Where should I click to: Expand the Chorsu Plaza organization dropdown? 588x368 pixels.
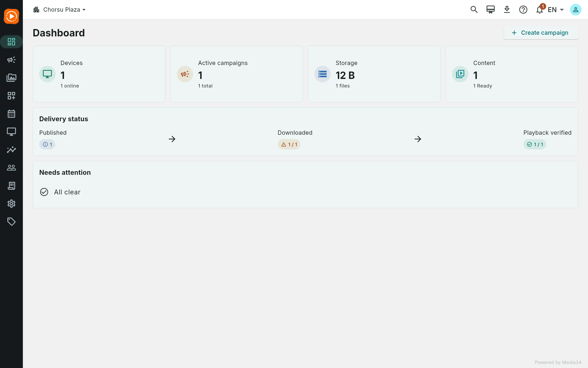[x=60, y=9]
